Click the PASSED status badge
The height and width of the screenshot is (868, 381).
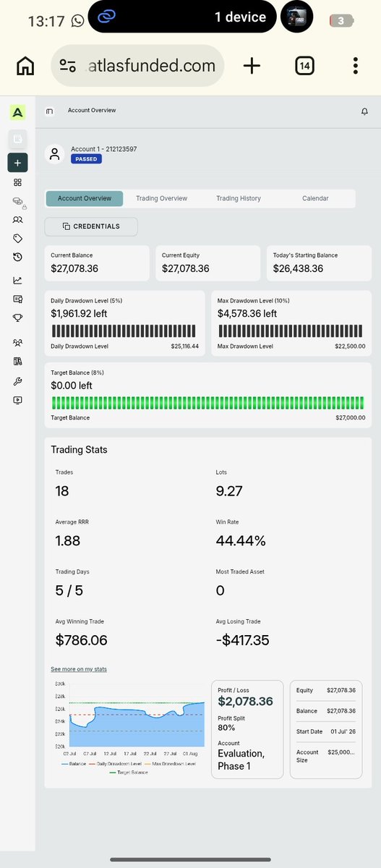coord(86,159)
